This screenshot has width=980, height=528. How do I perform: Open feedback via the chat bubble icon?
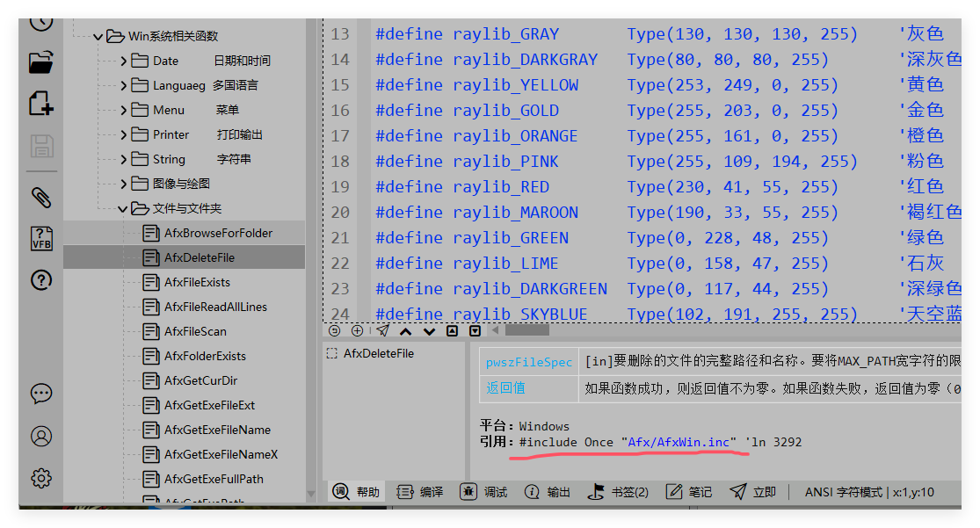pos(40,394)
